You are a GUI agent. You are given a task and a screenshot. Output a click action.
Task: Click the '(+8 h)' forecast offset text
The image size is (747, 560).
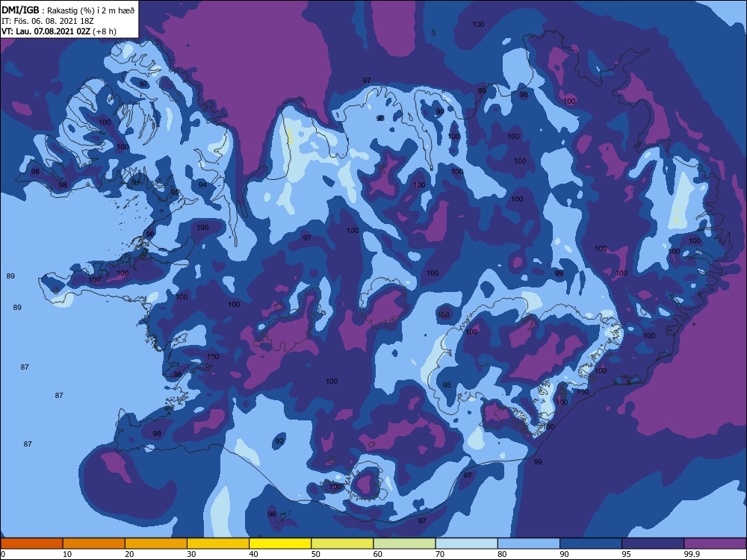tap(105, 32)
